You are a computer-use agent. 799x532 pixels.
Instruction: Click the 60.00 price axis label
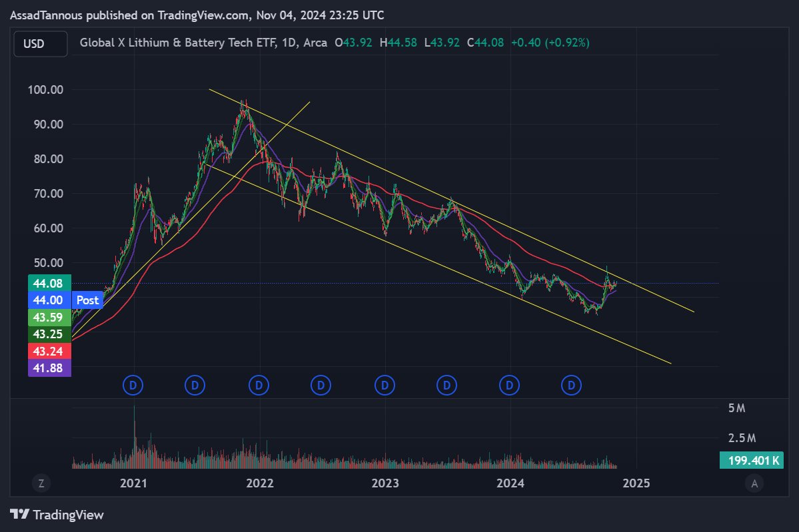tap(49, 228)
